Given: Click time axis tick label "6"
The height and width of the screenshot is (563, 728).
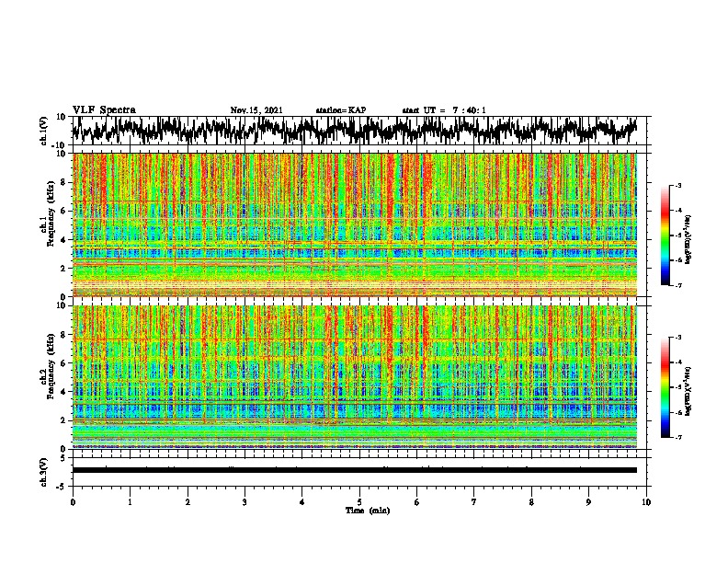Looking at the screenshot, I should tap(416, 502).
